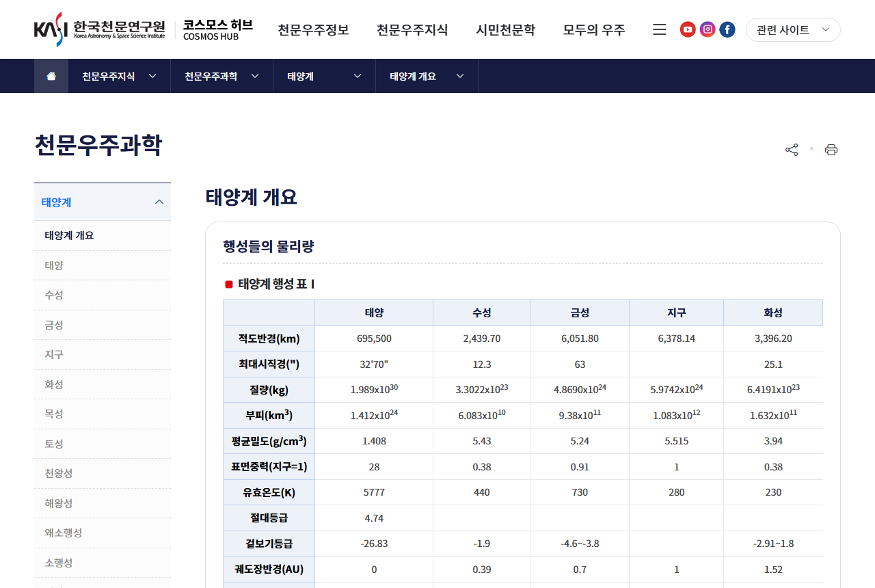
Task: Select 태양계 개요 in the sidebar
Action: (x=103, y=235)
